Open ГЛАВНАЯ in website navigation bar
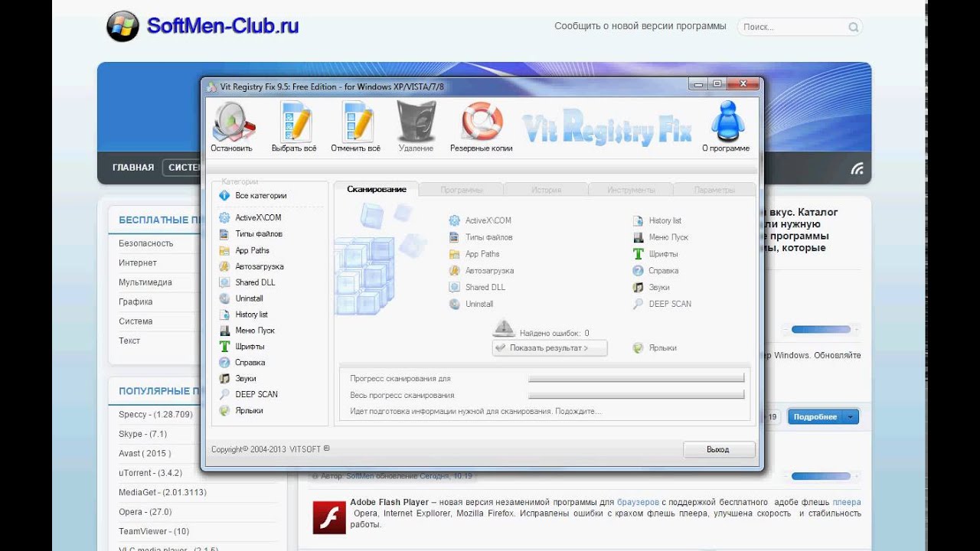 (x=133, y=168)
